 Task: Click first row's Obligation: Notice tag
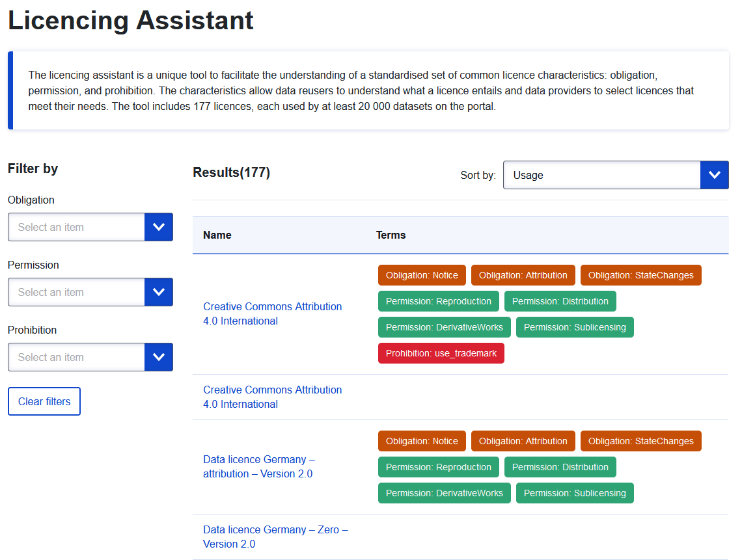coord(422,275)
